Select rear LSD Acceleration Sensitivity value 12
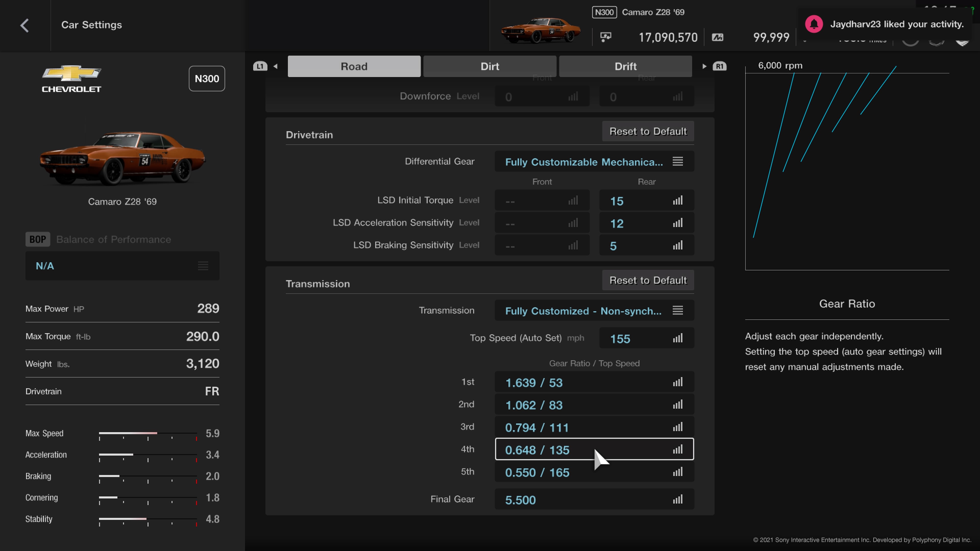 [646, 223]
